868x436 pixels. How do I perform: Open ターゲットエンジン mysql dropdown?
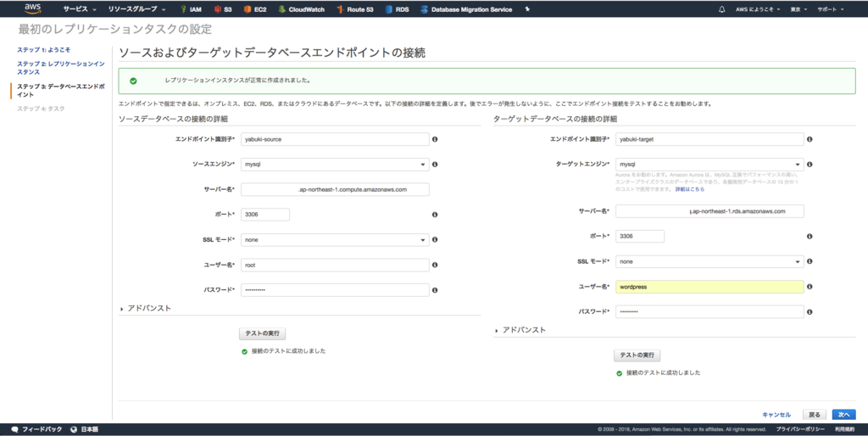[x=709, y=165]
